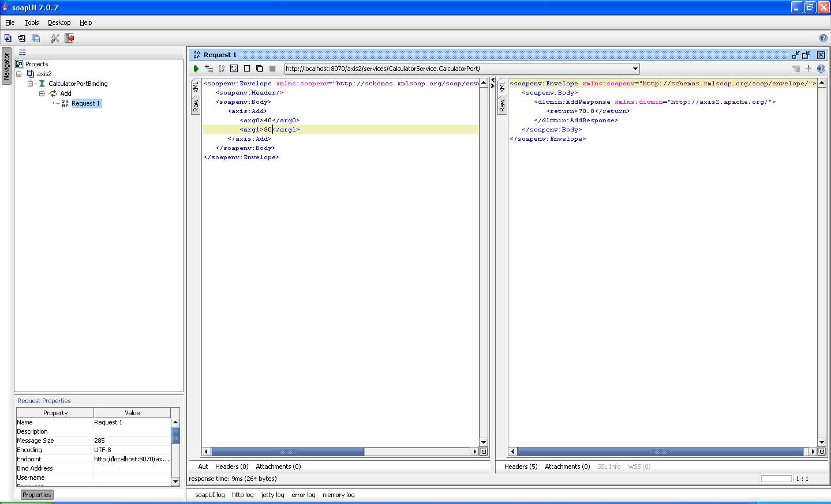Screen dimensions: 831x504
Task: Click the square outline icon next to recreate
Action: point(247,69)
